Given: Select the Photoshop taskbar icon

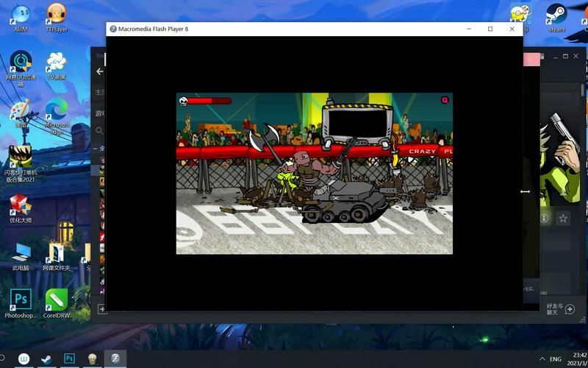Looking at the screenshot, I should click(x=69, y=359).
